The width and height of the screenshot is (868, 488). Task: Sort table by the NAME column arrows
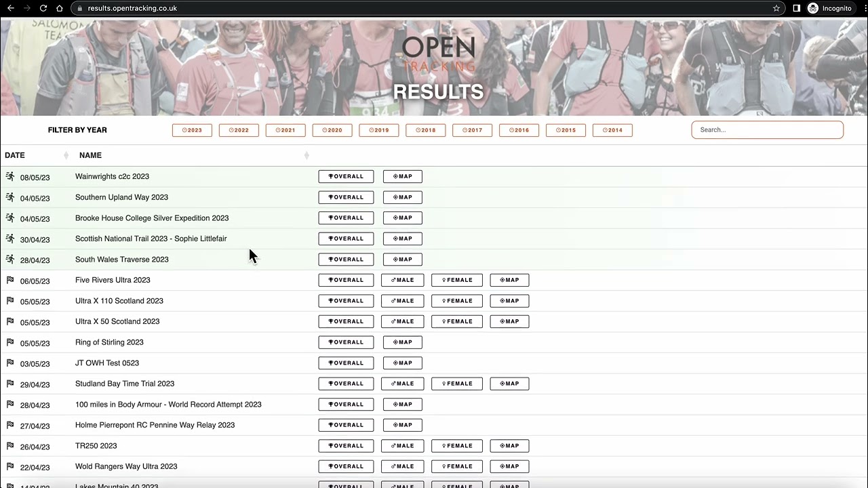307,155
